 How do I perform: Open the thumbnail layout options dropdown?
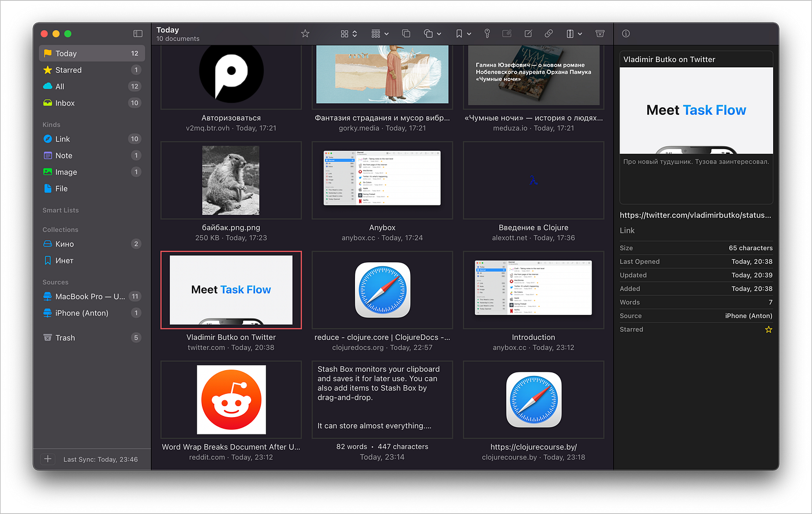click(x=380, y=34)
